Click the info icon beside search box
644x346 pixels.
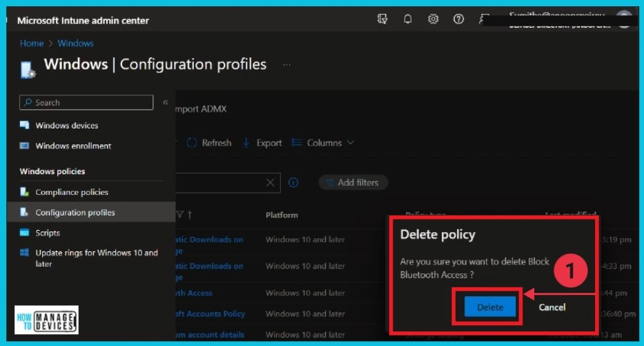293,182
